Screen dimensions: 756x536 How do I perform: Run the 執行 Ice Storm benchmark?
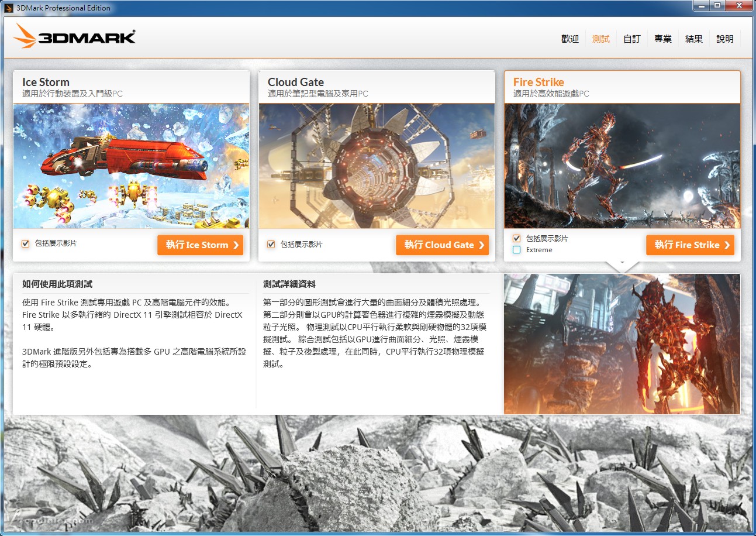pyautogui.click(x=200, y=245)
